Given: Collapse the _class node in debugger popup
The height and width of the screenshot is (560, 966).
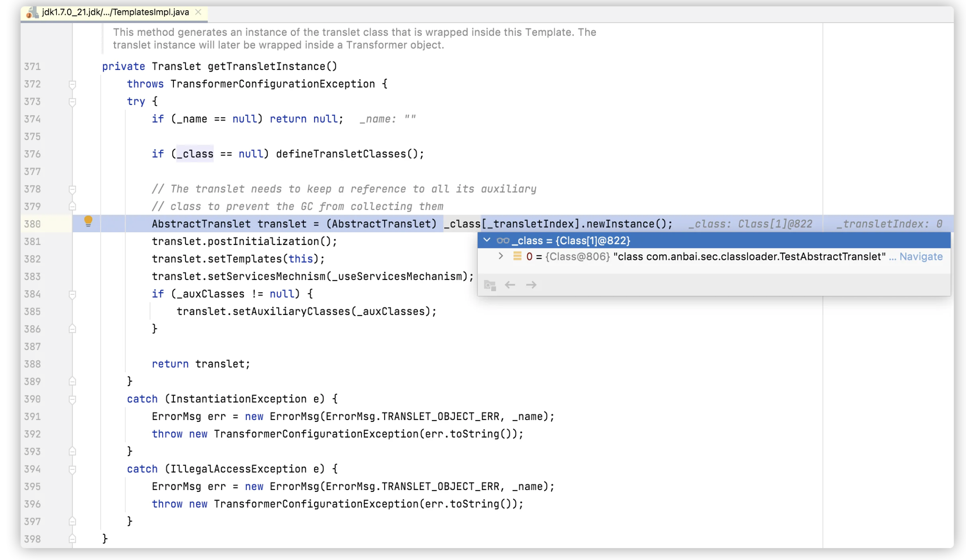Looking at the screenshot, I should [487, 240].
